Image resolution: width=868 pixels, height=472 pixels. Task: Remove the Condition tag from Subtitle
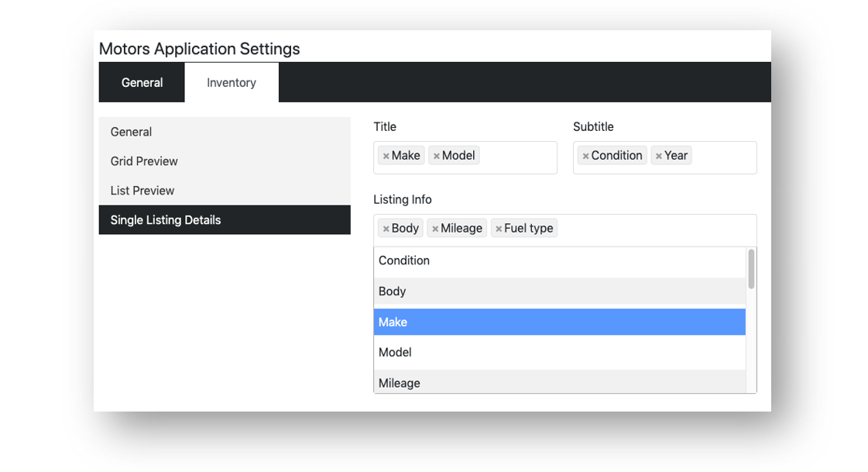(585, 157)
